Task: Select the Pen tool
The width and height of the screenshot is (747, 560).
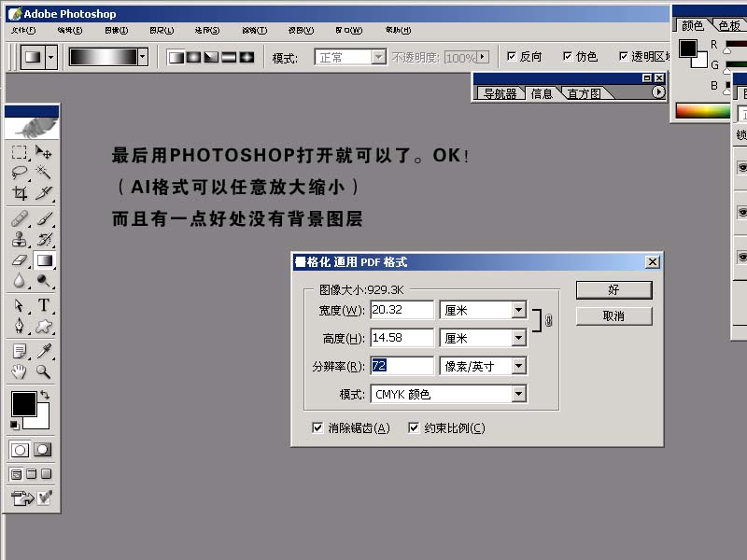Action: pyautogui.click(x=19, y=326)
